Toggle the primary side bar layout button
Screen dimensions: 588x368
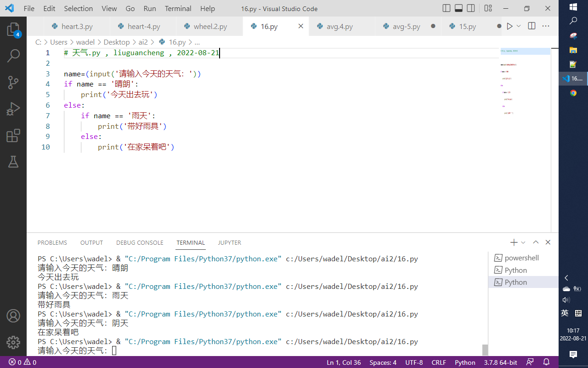coord(447,8)
